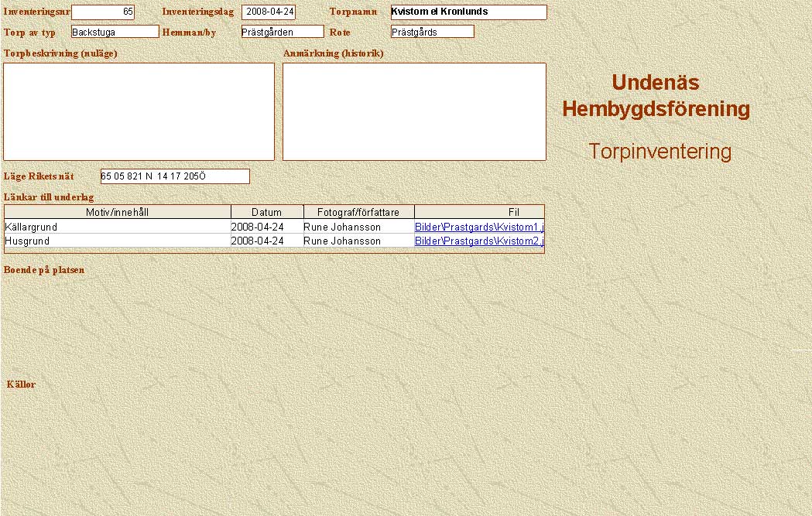Click the Motiv/innehåll column header
This screenshot has height=516, width=812.
click(118, 212)
